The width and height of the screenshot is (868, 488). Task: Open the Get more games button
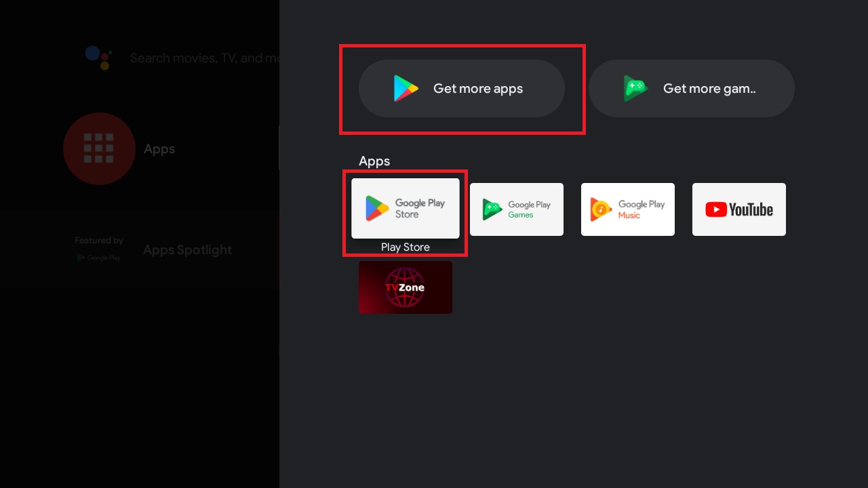tap(691, 88)
